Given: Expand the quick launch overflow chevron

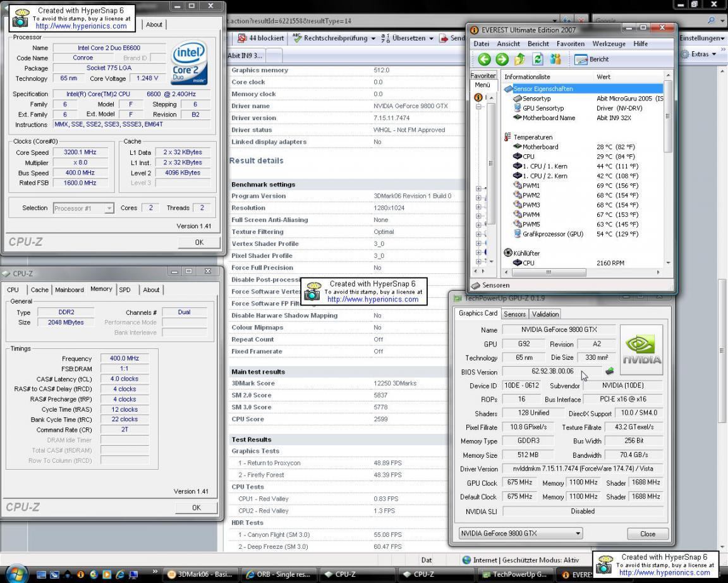Looking at the screenshot, I should click(x=155, y=571).
